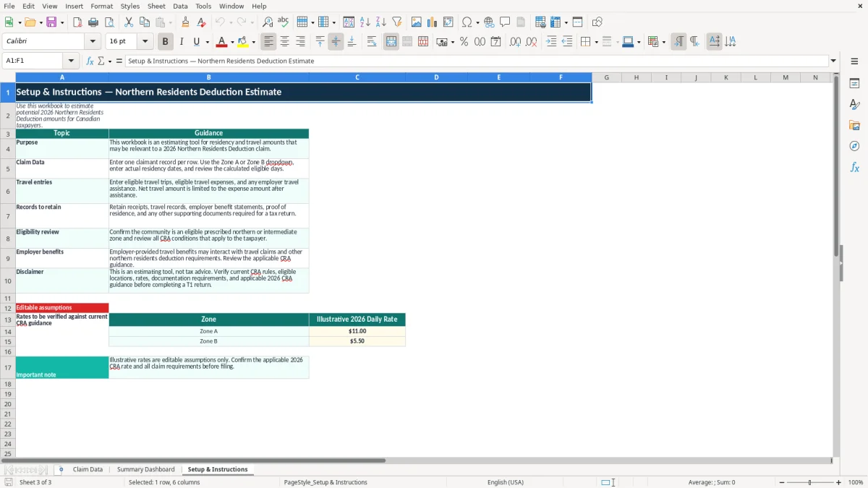This screenshot has width=868, height=488.
Task: Toggle Align Left
Action: [268, 42]
